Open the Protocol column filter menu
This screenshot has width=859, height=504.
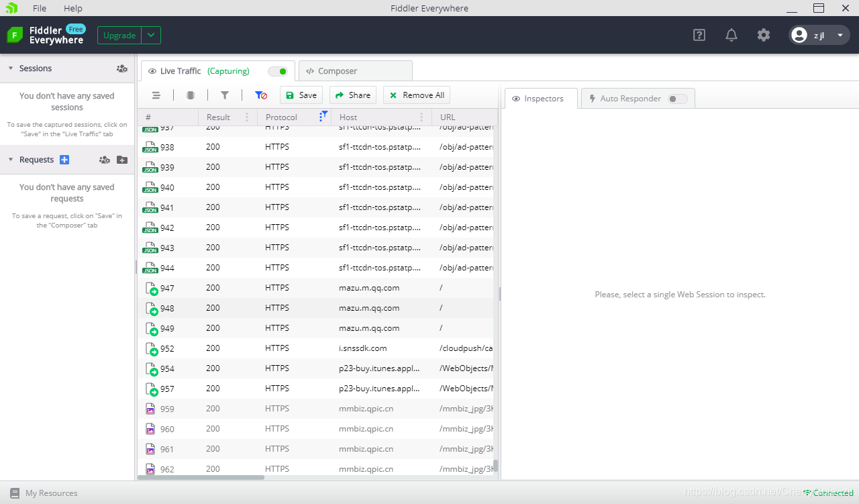(322, 117)
